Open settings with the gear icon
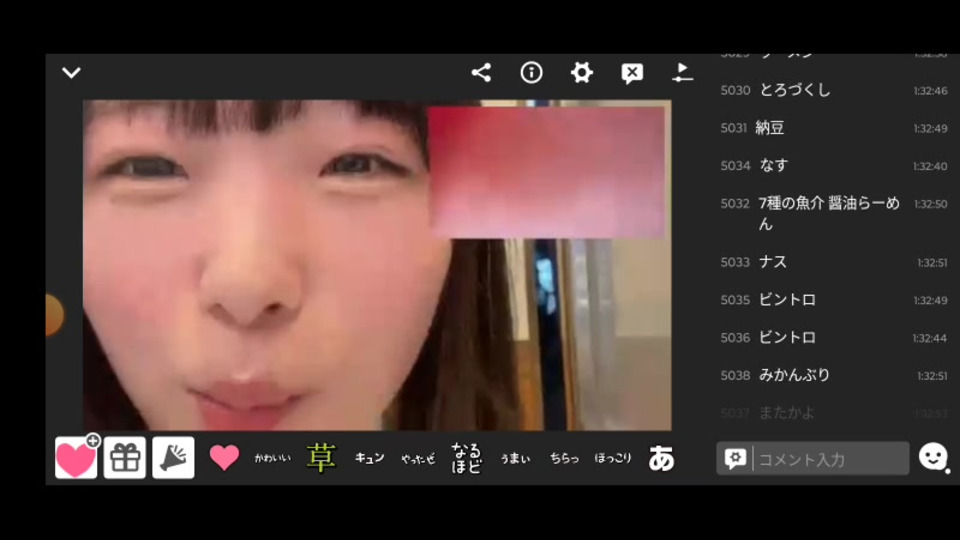This screenshot has width=960, height=540. point(582,73)
